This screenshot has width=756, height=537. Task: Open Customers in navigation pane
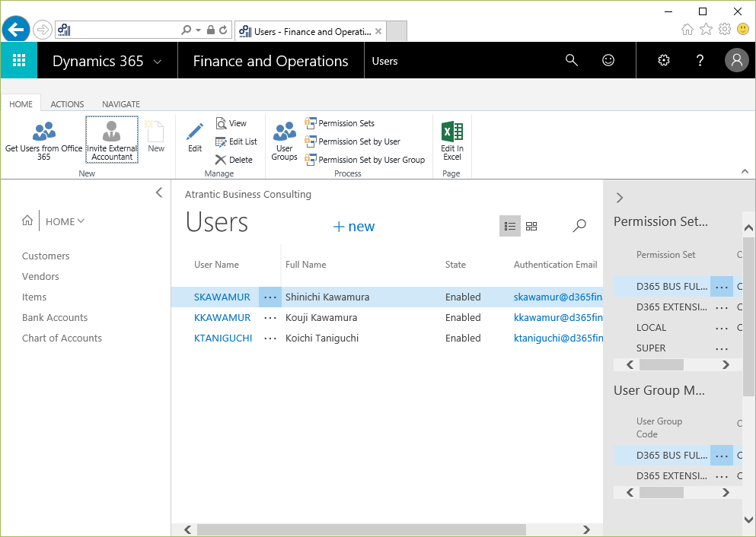[46, 256]
